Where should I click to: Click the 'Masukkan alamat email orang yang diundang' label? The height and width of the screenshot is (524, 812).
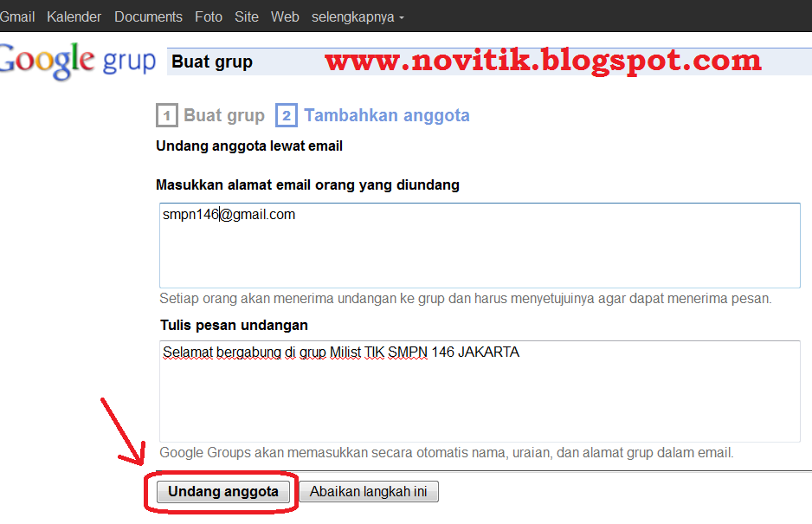(307, 185)
